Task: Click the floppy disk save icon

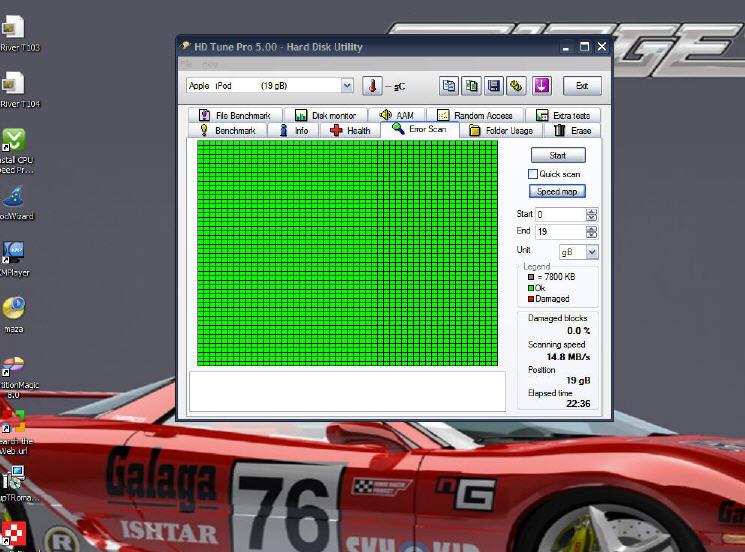Action: tap(494, 86)
